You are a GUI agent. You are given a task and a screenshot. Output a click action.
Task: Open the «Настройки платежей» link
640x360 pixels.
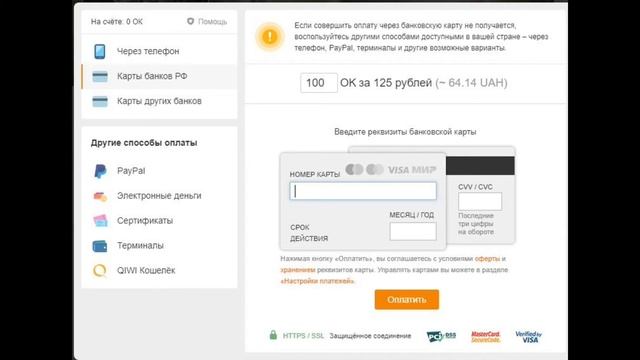(317, 281)
